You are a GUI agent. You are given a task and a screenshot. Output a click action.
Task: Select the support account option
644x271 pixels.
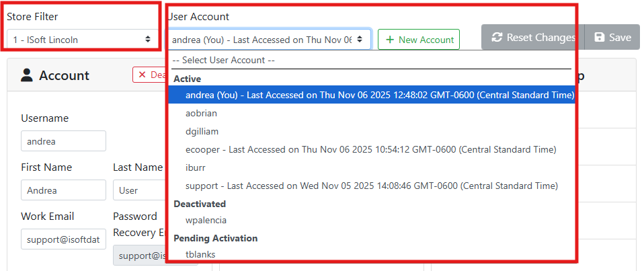coord(372,186)
